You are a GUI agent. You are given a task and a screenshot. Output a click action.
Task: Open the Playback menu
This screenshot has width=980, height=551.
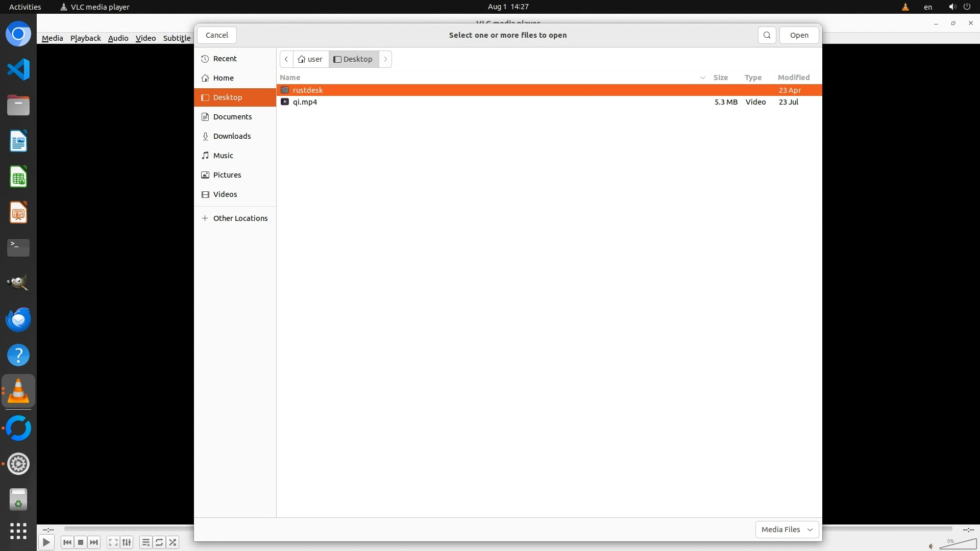[x=85, y=38]
